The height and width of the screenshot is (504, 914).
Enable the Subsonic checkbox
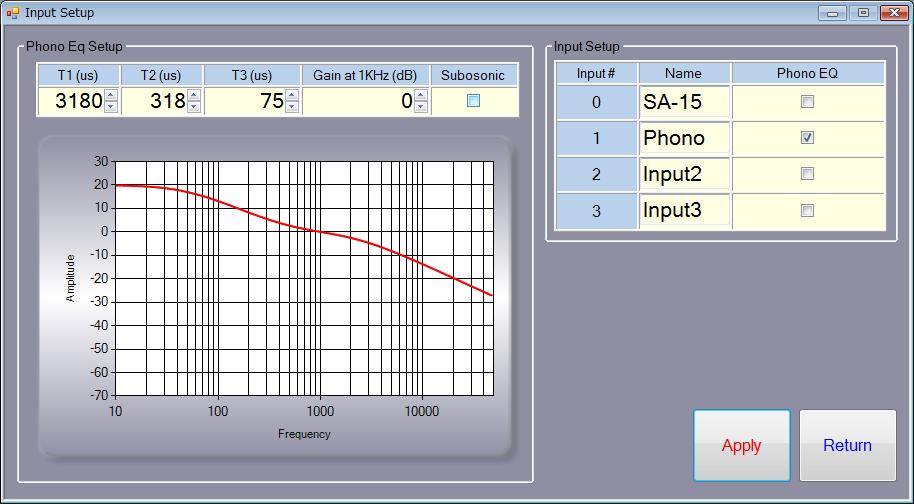474,101
